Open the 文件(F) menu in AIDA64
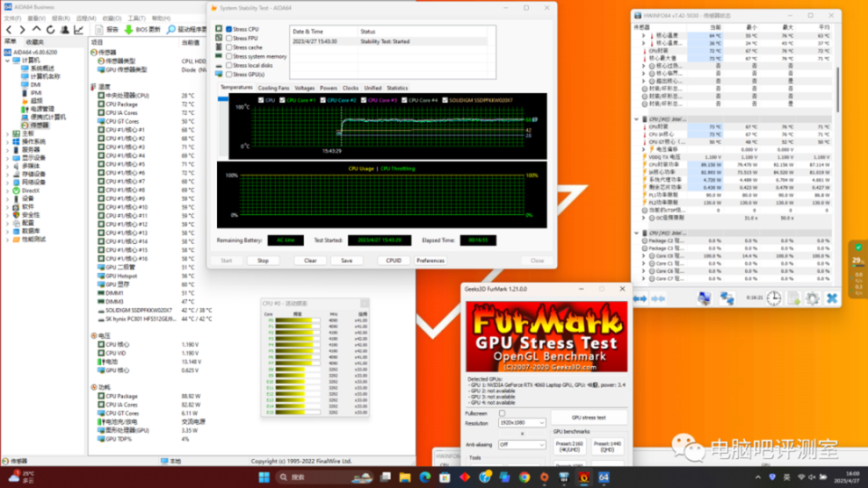 (12, 18)
